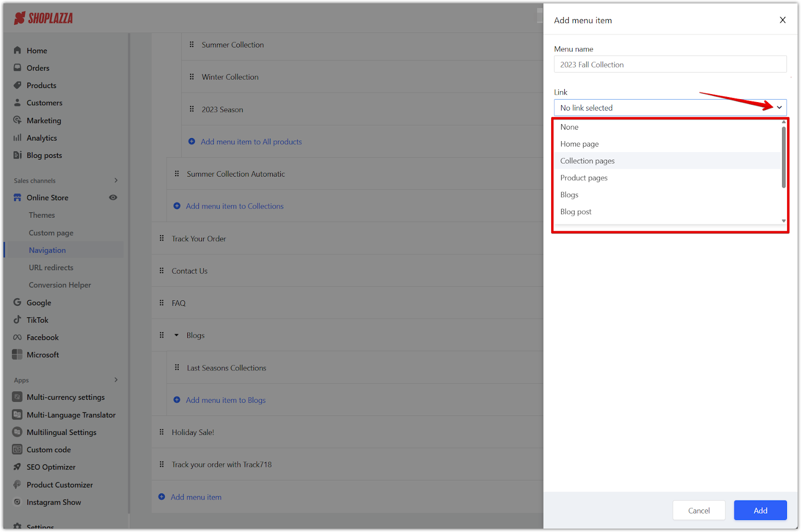The width and height of the screenshot is (801, 532).
Task: Click the Microsoft channel icon
Action: point(18,354)
